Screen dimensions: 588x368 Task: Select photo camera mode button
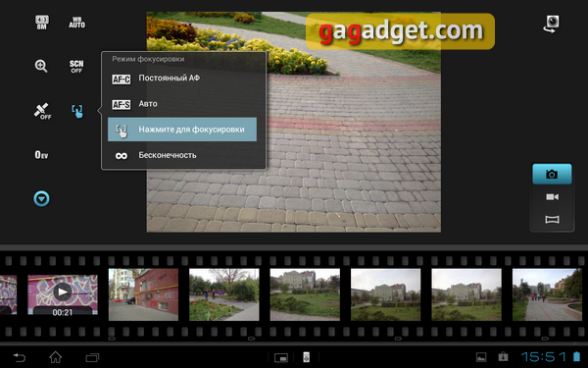click(552, 174)
